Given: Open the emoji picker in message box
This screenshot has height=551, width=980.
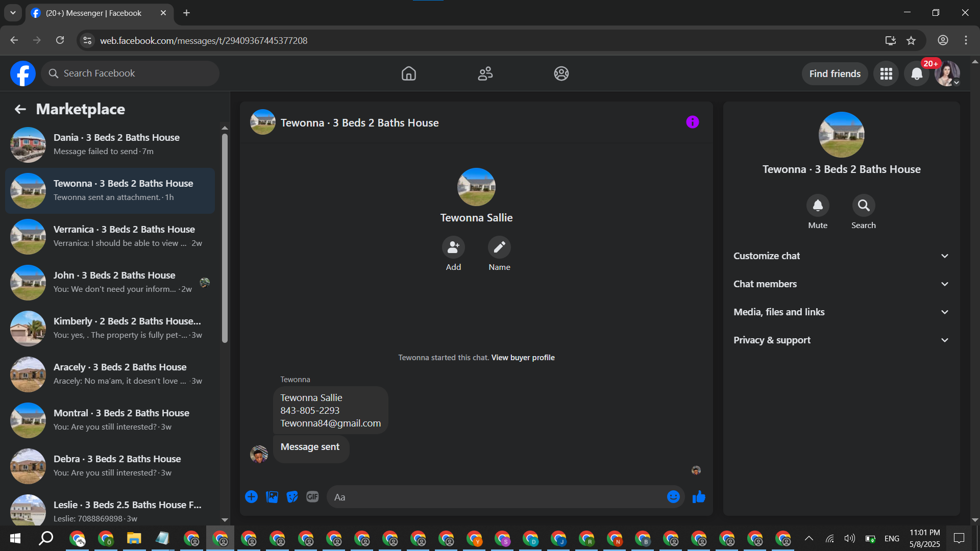Looking at the screenshot, I should tap(673, 497).
